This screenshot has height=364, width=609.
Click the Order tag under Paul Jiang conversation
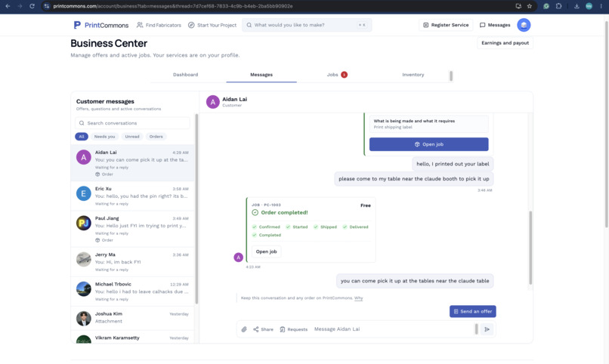point(104,240)
